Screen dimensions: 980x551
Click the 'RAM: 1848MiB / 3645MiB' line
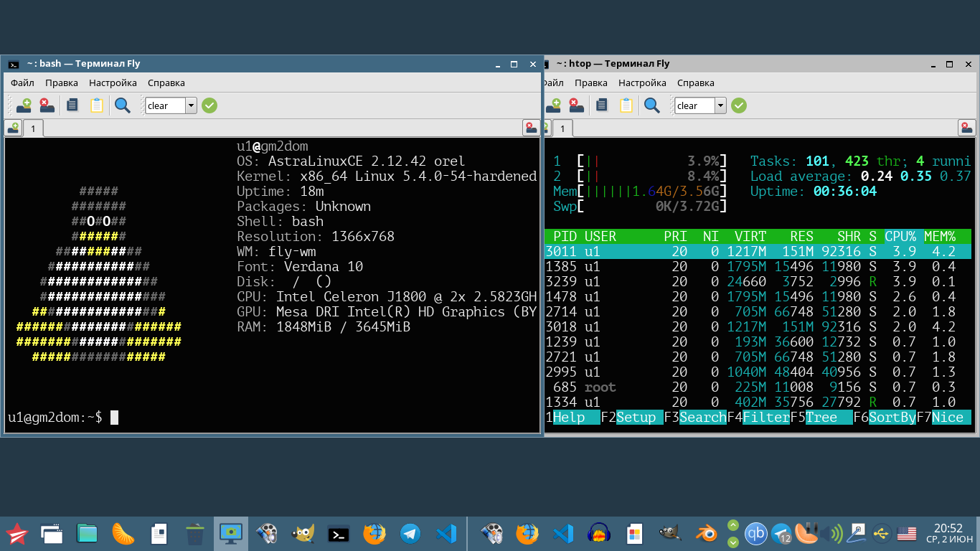point(324,327)
